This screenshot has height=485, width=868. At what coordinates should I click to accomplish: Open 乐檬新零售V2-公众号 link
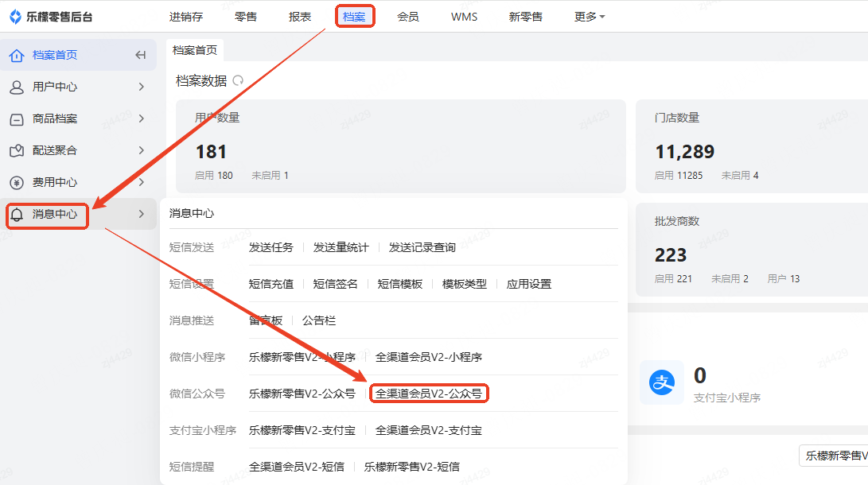coord(302,394)
